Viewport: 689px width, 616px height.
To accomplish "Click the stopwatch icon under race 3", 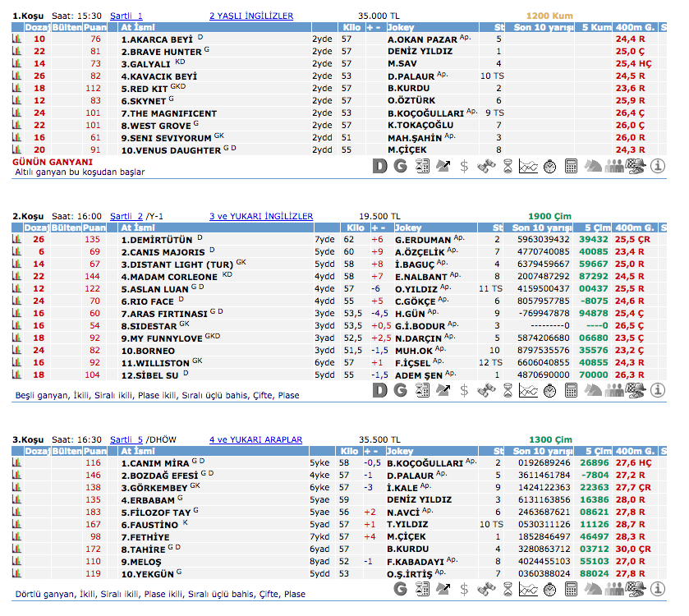I will point(549,588).
